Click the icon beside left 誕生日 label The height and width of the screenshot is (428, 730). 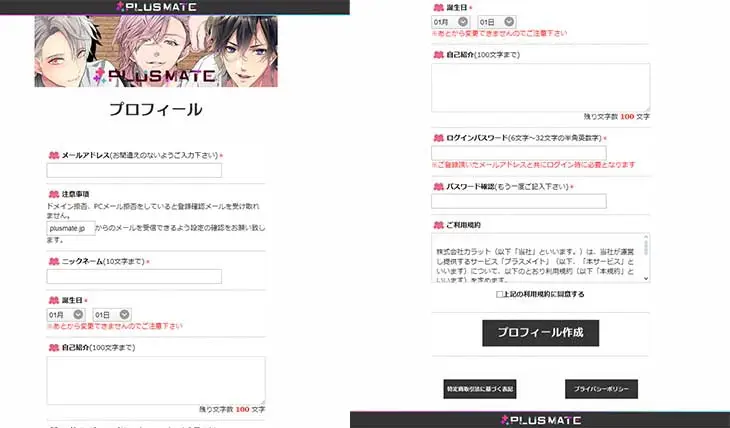click(x=54, y=300)
